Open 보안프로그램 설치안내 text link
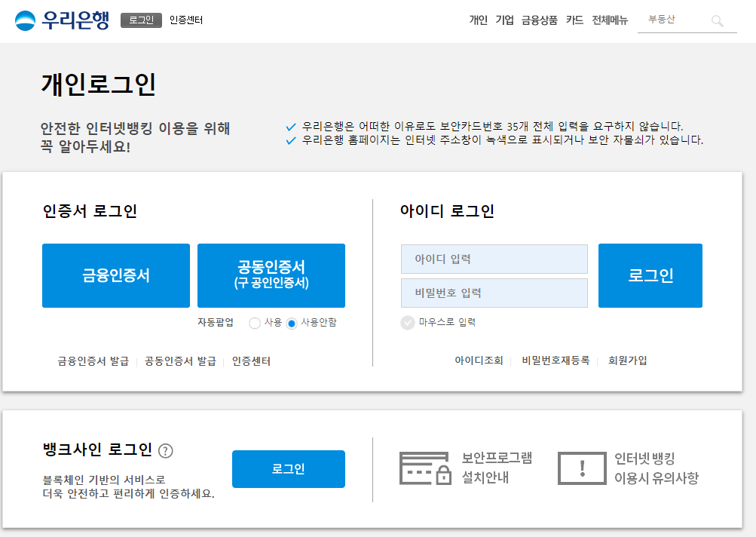This screenshot has height=537, width=756. click(x=497, y=468)
